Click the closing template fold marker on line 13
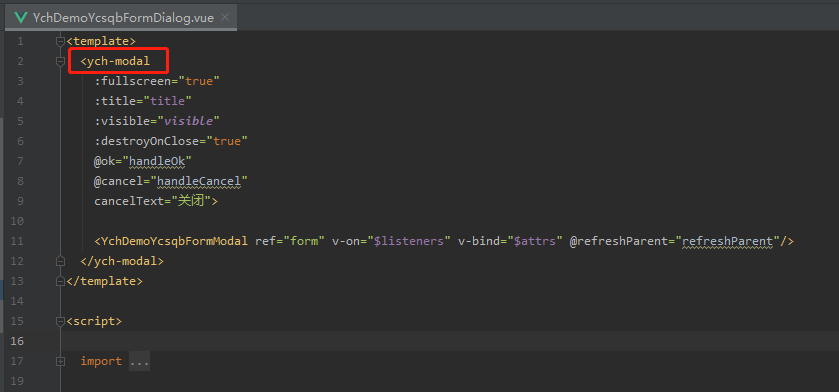The image size is (839, 392). (x=60, y=281)
